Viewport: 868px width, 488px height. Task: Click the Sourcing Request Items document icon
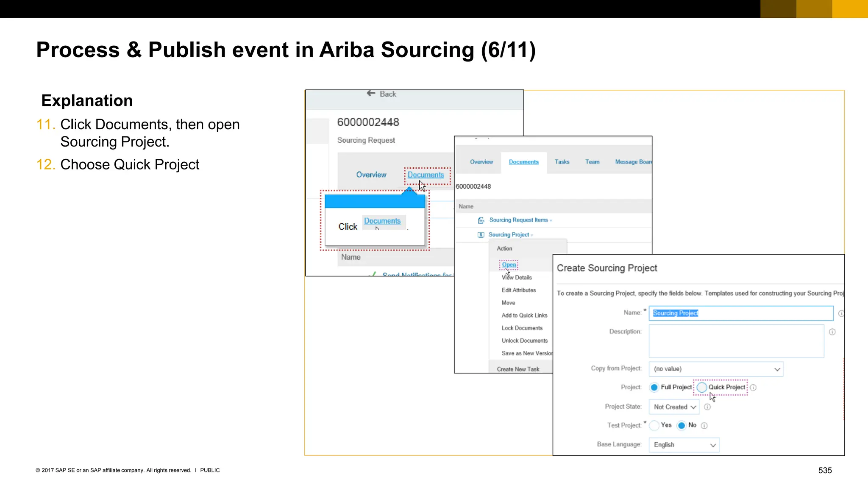pyautogui.click(x=481, y=220)
